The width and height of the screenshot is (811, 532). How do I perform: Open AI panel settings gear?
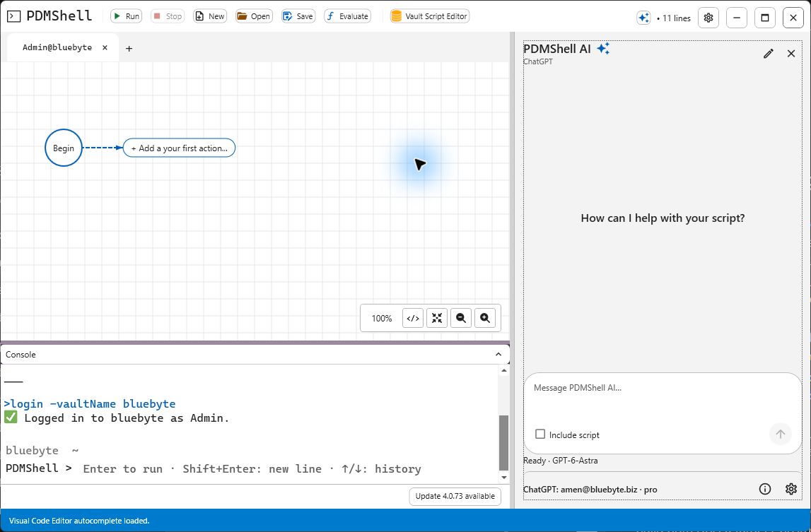(790, 489)
